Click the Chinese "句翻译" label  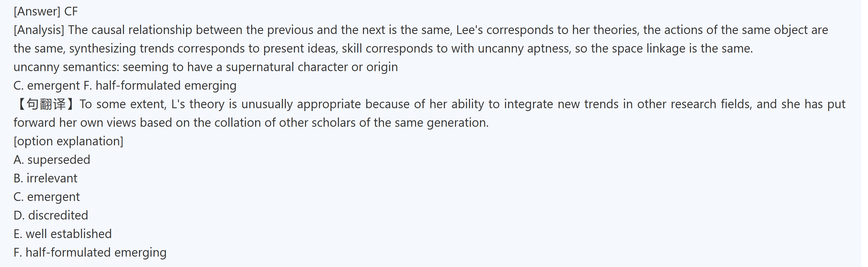click(x=46, y=104)
